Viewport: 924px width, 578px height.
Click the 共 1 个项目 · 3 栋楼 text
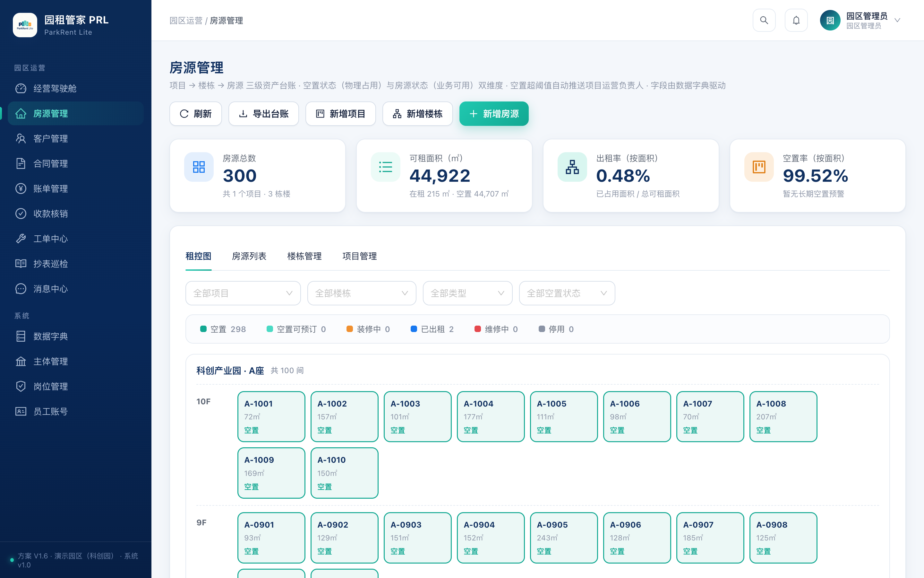click(x=257, y=194)
